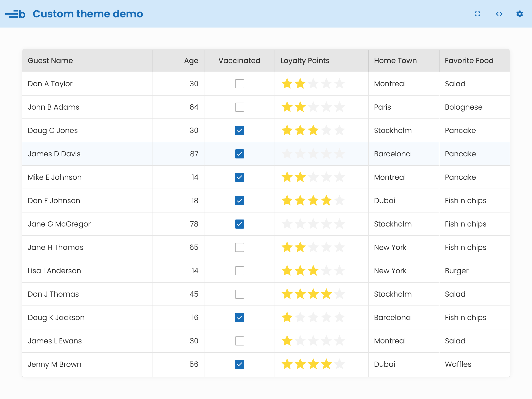532x399 pixels.
Task: Open the code editor icon
Action: [499, 14]
